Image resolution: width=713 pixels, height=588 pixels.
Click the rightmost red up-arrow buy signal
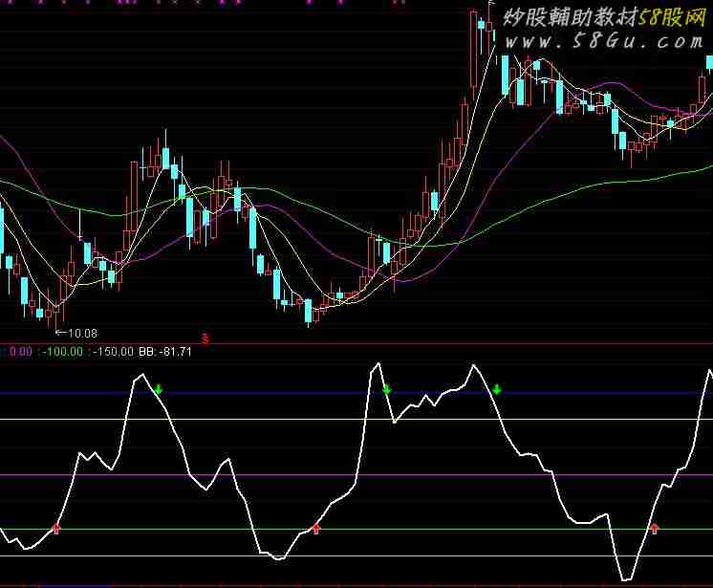pyautogui.click(x=655, y=527)
